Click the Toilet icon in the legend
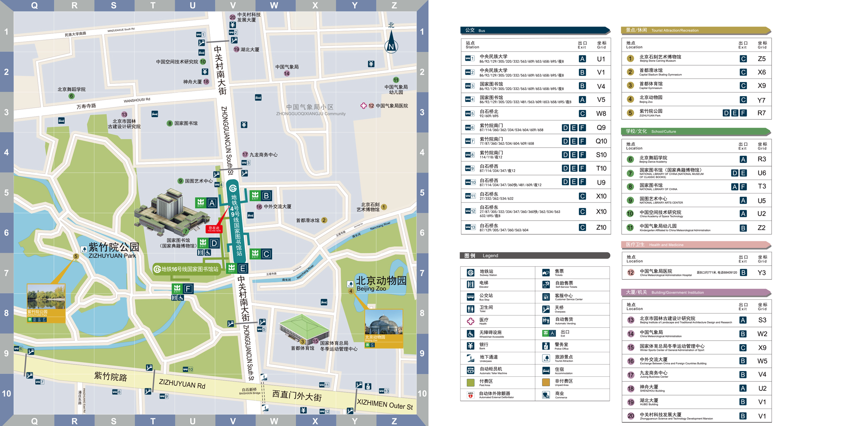868x426 pixels. pyautogui.click(x=470, y=309)
